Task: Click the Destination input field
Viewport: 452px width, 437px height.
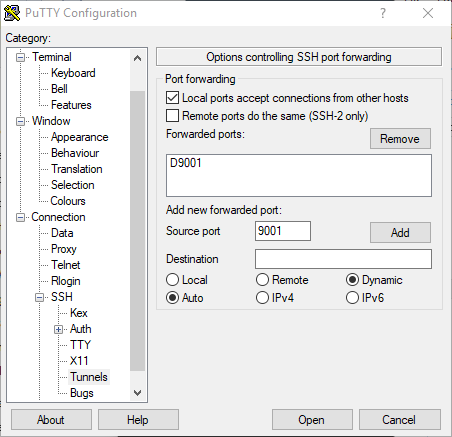Action: tap(343, 259)
